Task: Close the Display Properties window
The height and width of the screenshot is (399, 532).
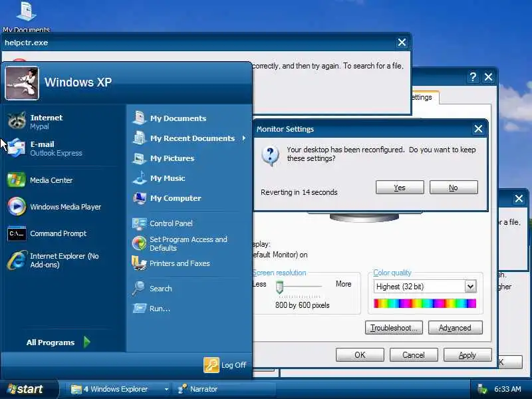Action: point(488,77)
